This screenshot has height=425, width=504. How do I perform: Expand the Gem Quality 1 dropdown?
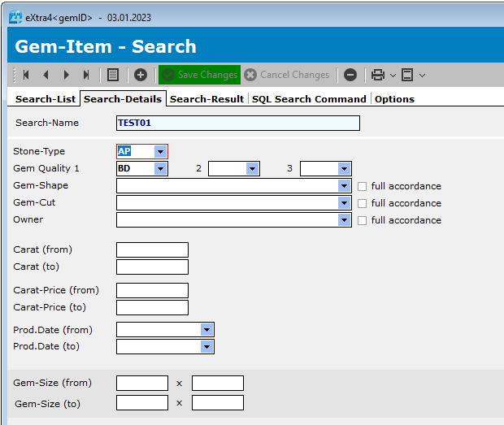(160, 168)
